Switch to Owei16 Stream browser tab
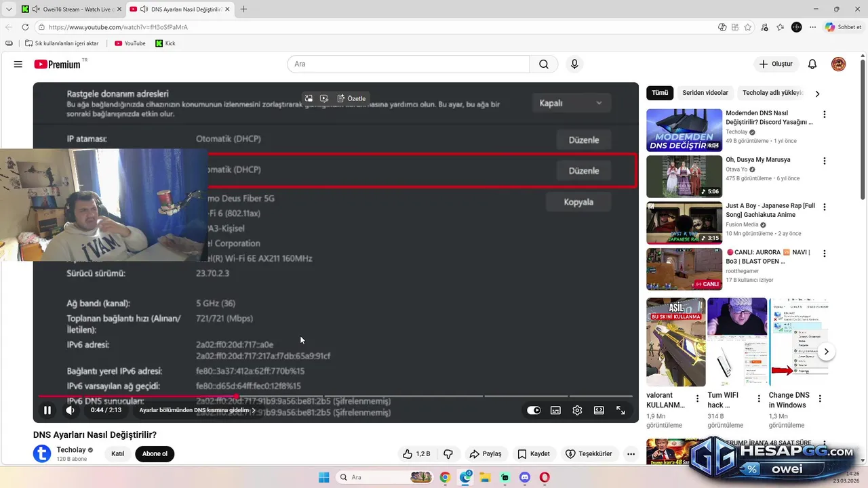Screen dimensions: 868x488 71,9
